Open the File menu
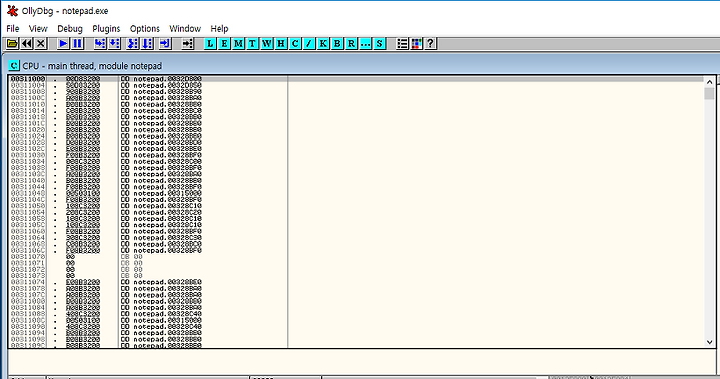This screenshot has width=720, height=379. click(x=13, y=28)
